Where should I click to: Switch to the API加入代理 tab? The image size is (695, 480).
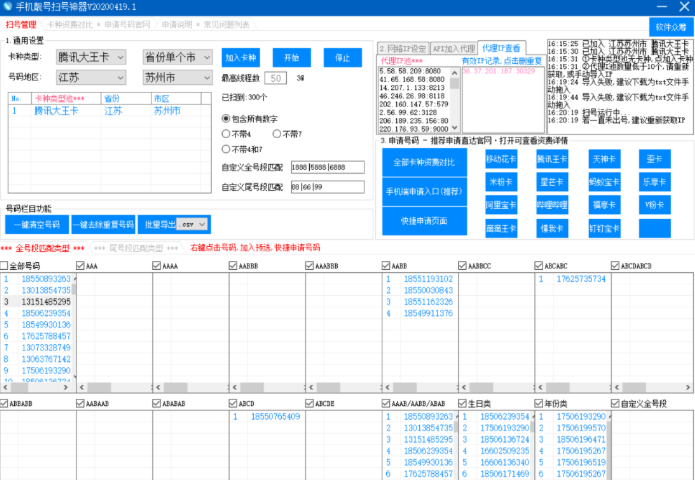(453, 48)
